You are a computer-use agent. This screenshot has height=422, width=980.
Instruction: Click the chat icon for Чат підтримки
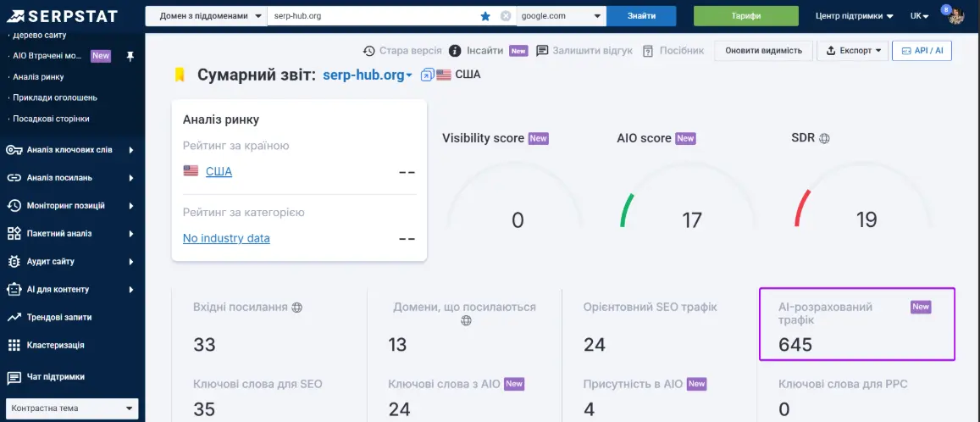tap(14, 378)
